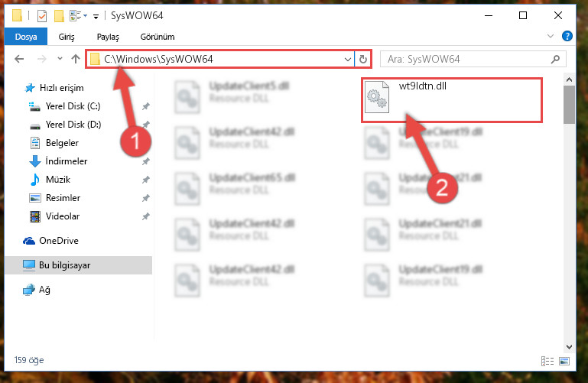Refresh the SysWOW64 folder view
The width and height of the screenshot is (588, 383).
363,59
